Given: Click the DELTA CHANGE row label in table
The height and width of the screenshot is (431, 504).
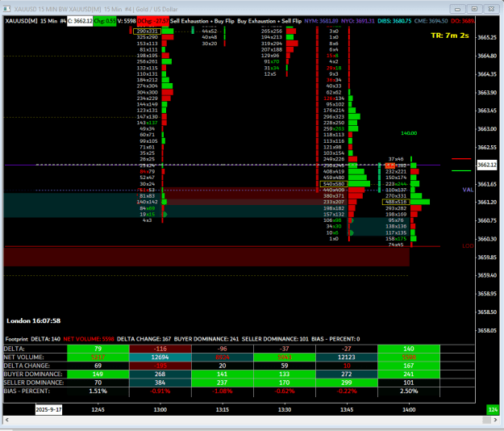Looking at the screenshot, I should pos(27,366).
